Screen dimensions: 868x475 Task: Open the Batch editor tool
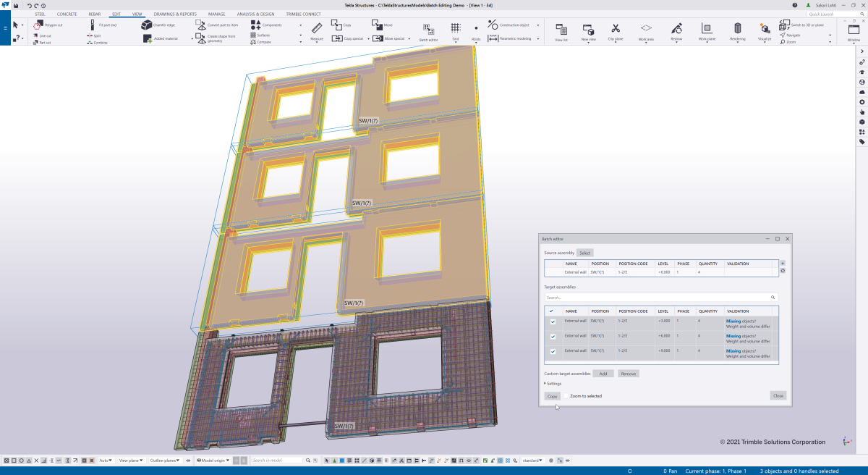tap(428, 30)
